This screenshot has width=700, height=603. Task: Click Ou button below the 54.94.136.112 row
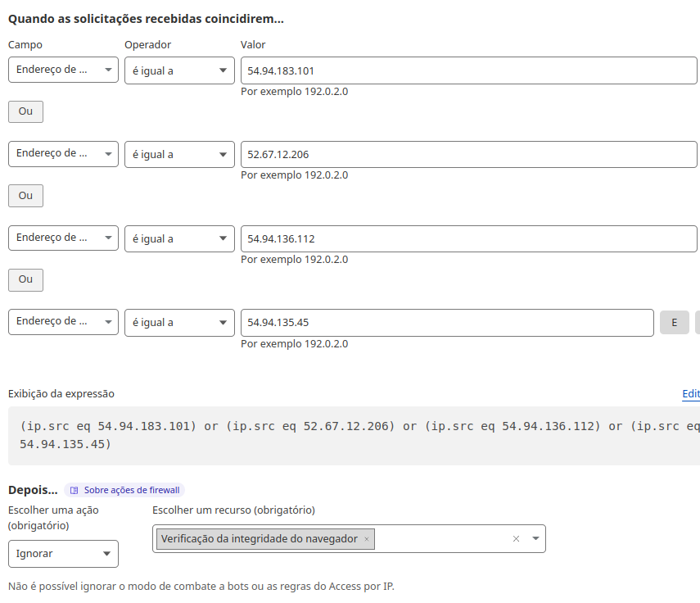pos(26,279)
